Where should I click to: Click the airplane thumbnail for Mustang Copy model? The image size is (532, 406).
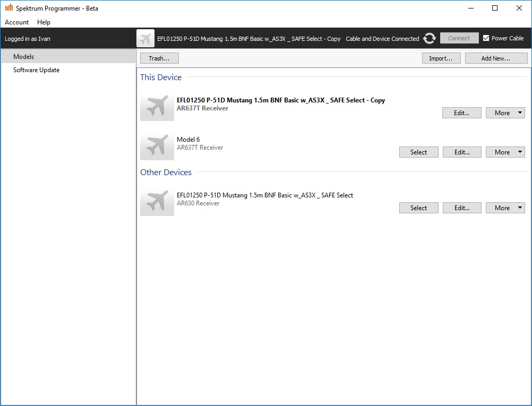click(157, 107)
